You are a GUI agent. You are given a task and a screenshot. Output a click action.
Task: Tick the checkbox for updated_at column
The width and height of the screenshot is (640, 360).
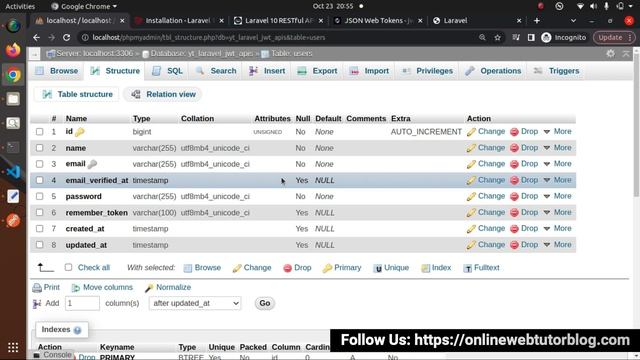click(40, 245)
